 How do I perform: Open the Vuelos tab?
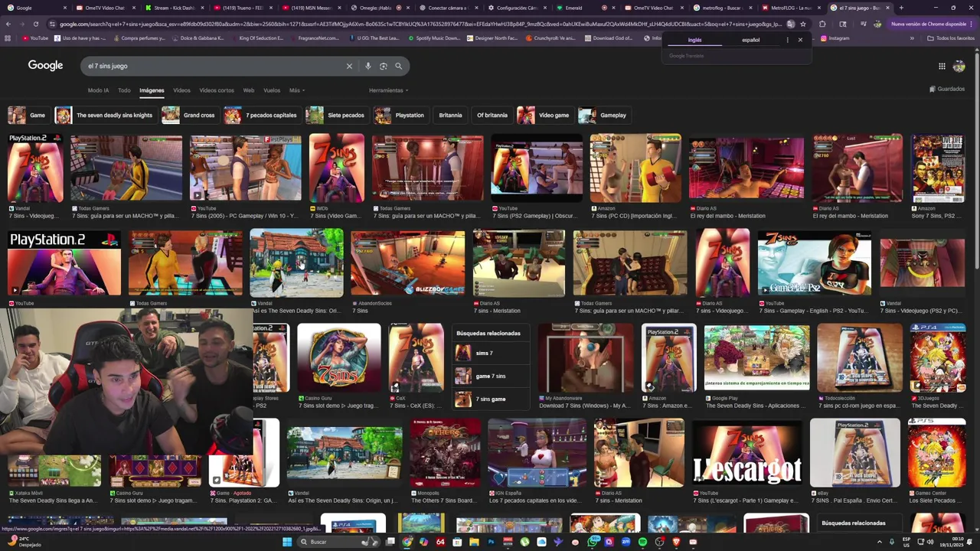(x=272, y=90)
